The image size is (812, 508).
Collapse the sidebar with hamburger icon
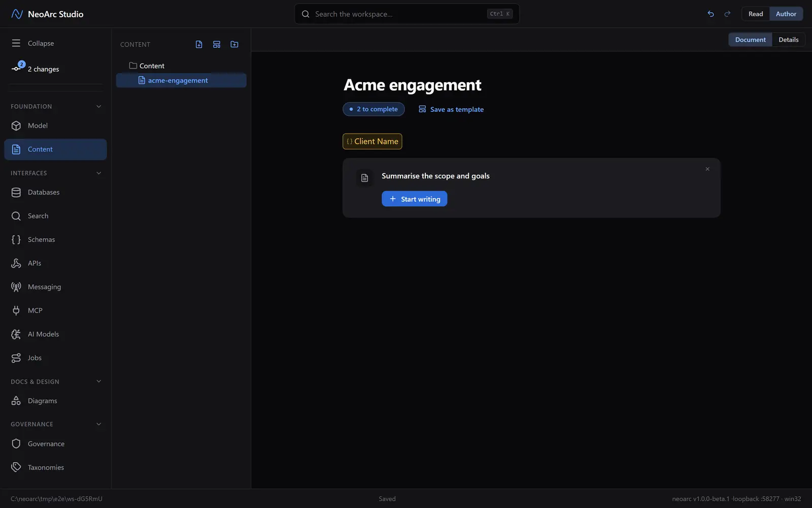point(16,43)
